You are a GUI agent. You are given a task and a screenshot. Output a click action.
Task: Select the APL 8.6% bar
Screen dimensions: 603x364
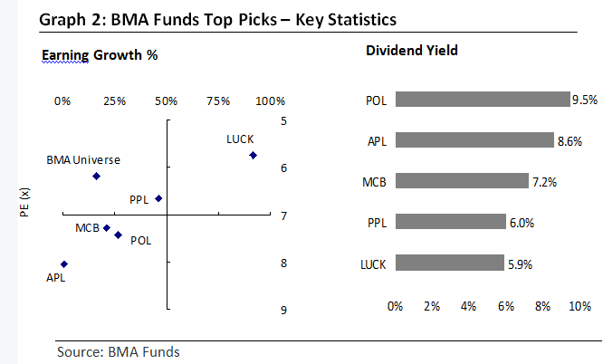[x=474, y=140]
